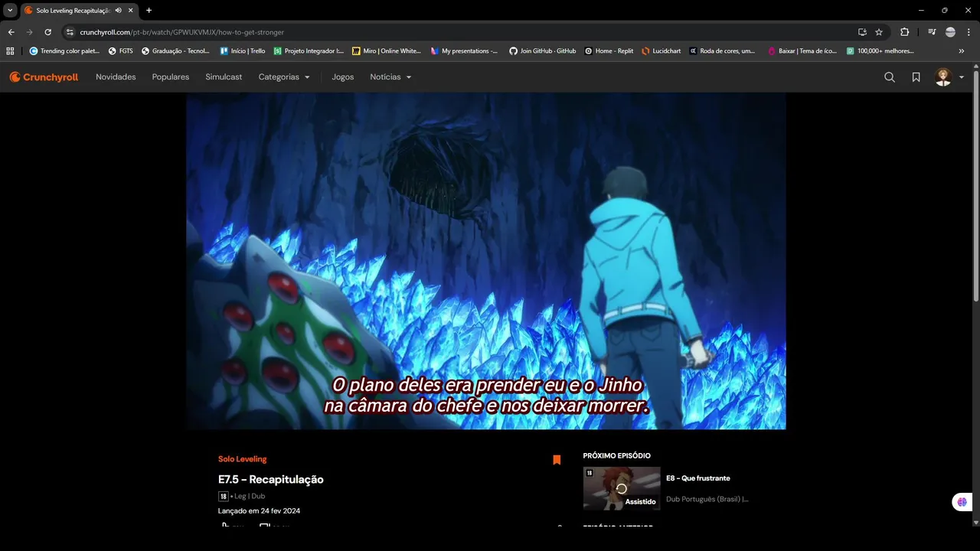The height and width of the screenshot is (551, 980).
Task: Click the Crunchyroll logo
Action: tap(44, 77)
